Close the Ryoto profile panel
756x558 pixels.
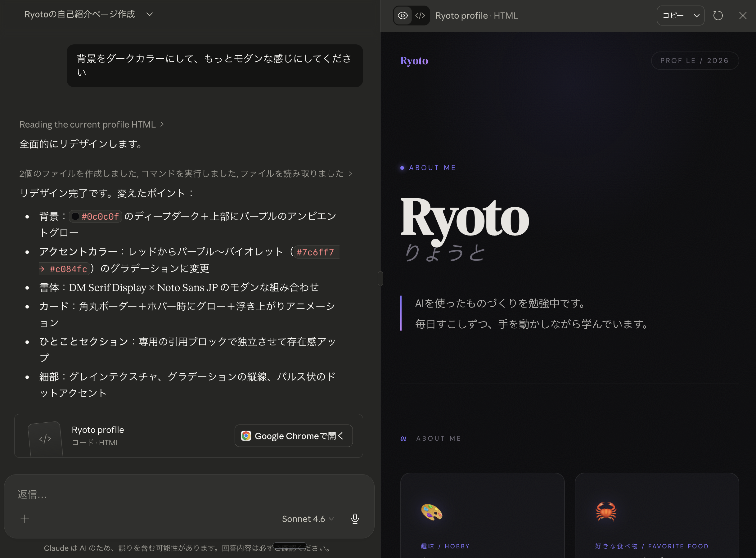point(742,16)
